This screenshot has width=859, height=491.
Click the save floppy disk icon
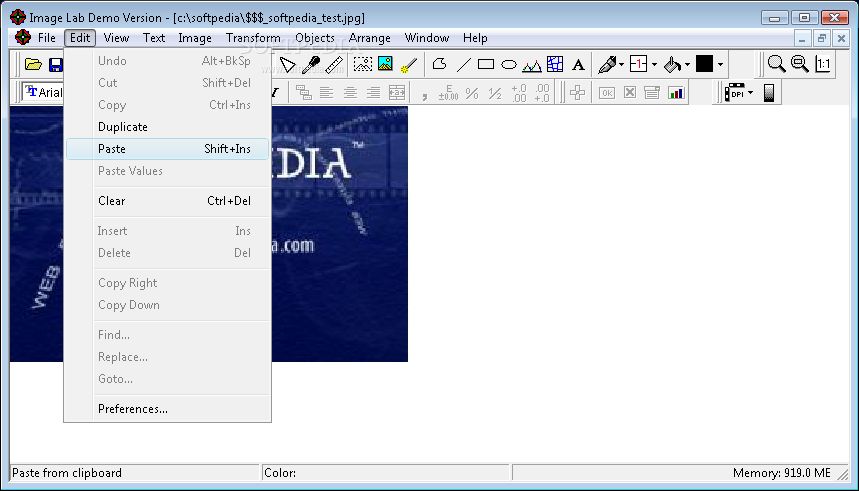(x=55, y=64)
